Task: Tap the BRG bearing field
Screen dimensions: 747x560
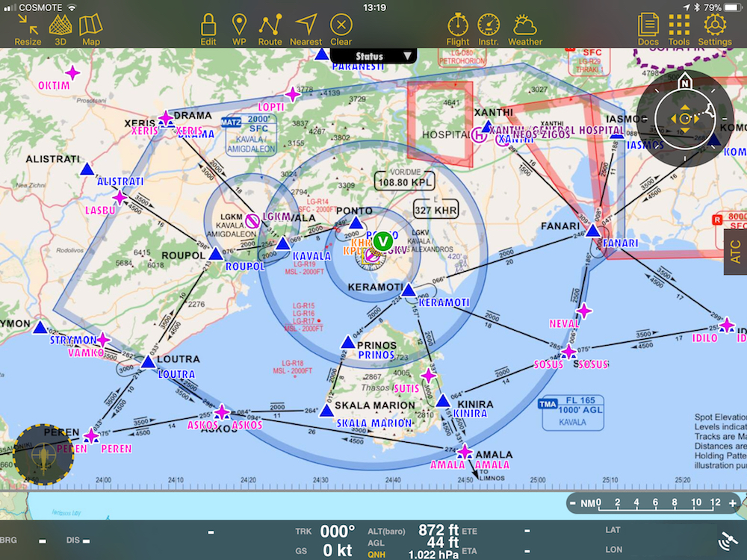Action: pos(24,541)
